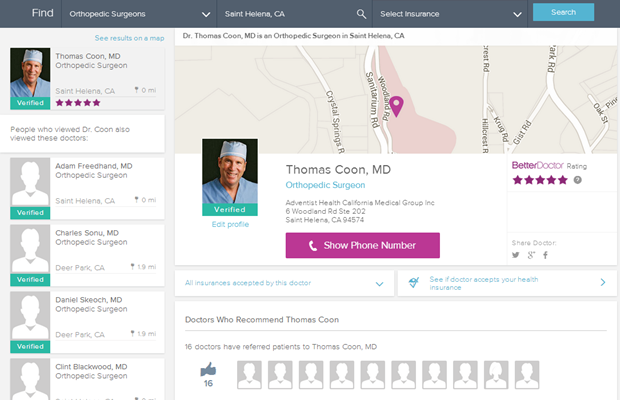Click the five-star BetterDoctor rating

click(x=539, y=180)
